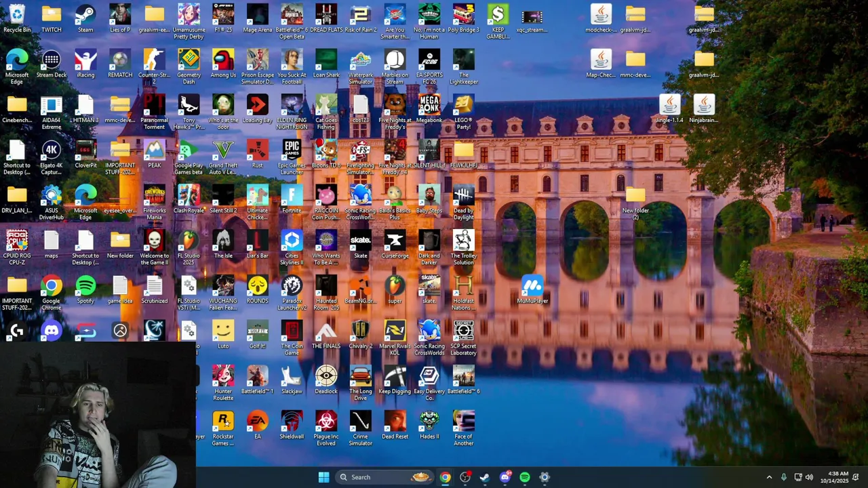Select the Hades II shortcut
This screenshot has width=868, height=488.
tap(429, 425)
